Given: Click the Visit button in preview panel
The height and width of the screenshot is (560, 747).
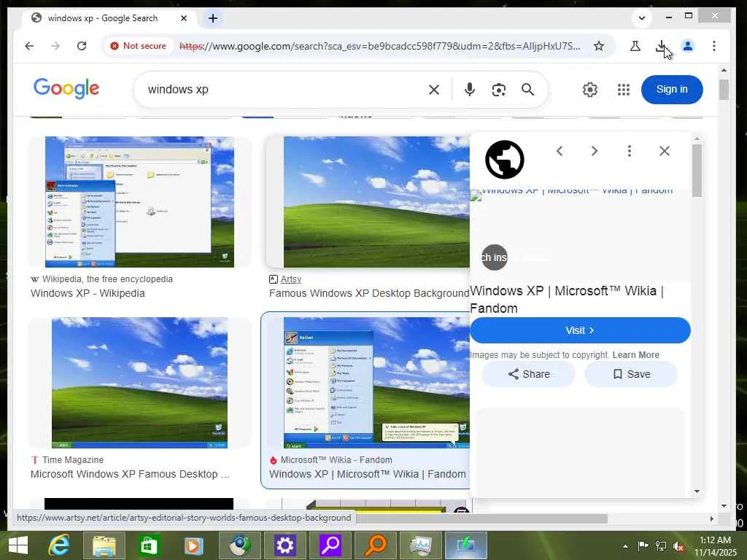Looking at the screenshot, I should point(580,330).
